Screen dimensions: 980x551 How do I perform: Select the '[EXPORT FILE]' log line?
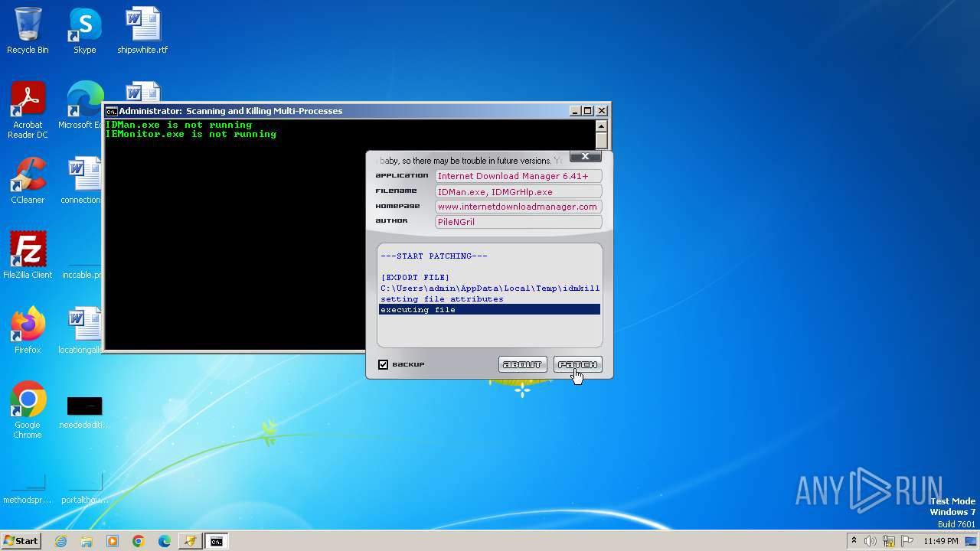tap(489, 278)
